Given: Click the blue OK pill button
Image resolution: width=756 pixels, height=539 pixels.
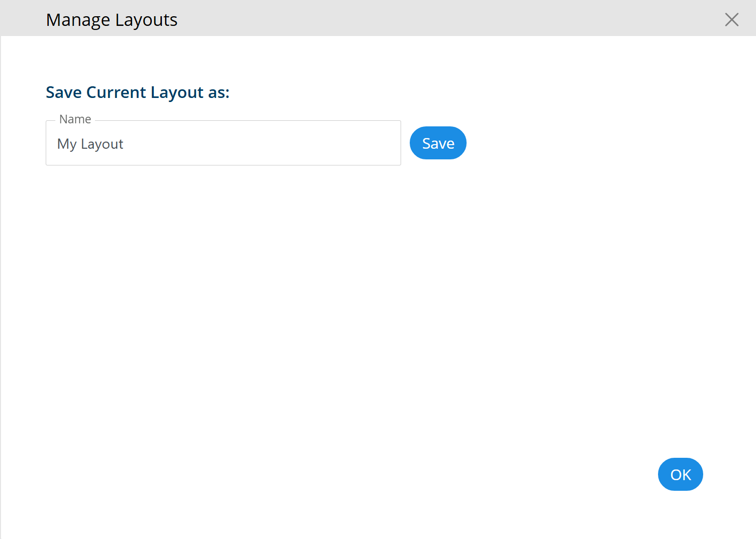Looking at the screenshot, I should pyautogui.click(x=680, y=475).
